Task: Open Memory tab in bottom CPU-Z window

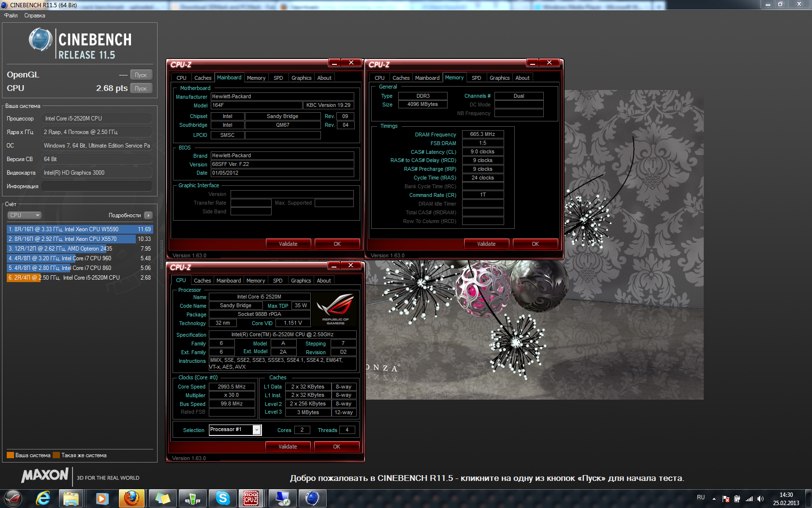Action: click(256, 281)
